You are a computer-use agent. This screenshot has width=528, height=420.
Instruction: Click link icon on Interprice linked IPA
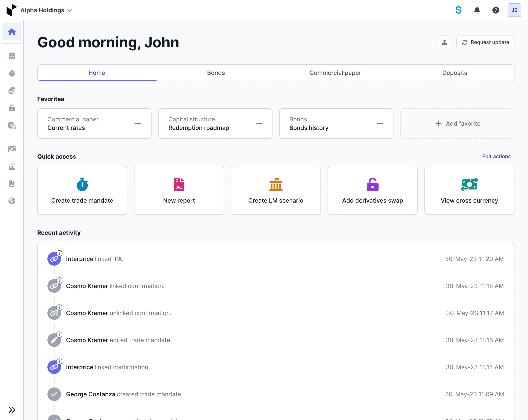(54, 259)
